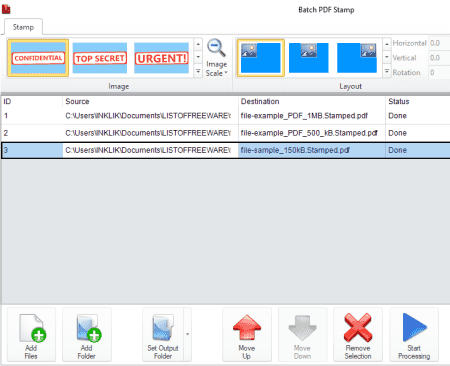450x366 pixels.
Task: Switch to the Stamp tab
Action: (23, 27)
